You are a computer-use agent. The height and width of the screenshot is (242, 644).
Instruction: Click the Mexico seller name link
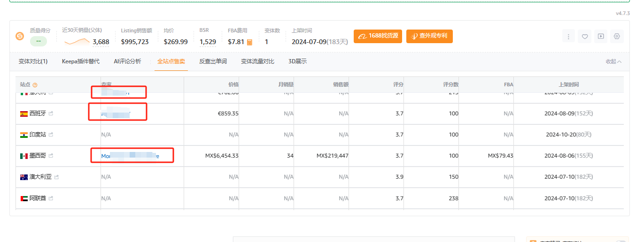pos(131,156)
